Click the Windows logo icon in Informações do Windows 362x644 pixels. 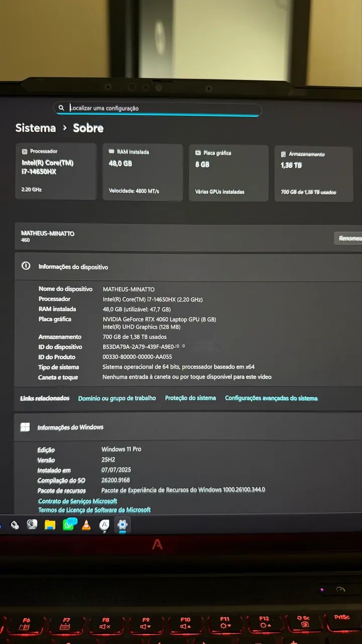[x=25, y=427]
